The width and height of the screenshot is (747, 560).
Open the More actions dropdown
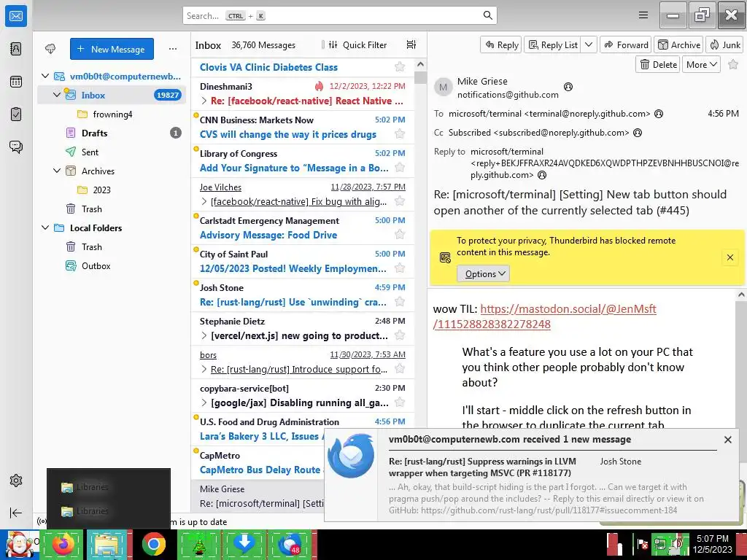pos(701,64)
